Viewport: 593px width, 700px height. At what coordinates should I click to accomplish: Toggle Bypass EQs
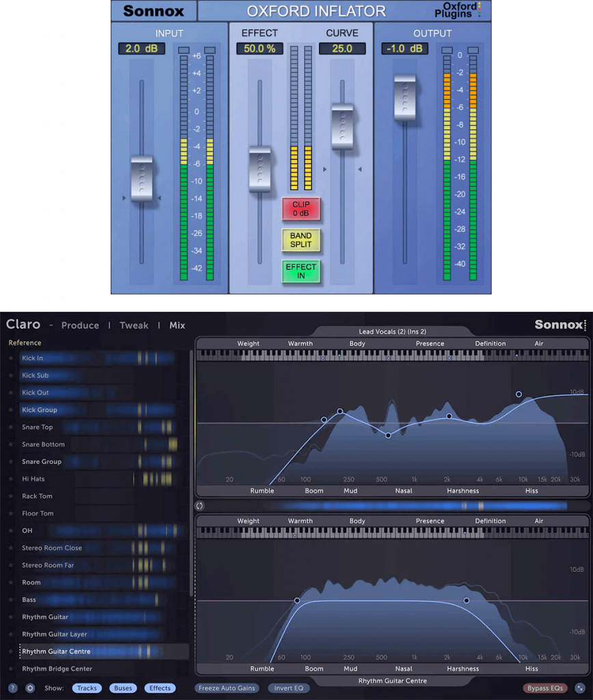544,688
